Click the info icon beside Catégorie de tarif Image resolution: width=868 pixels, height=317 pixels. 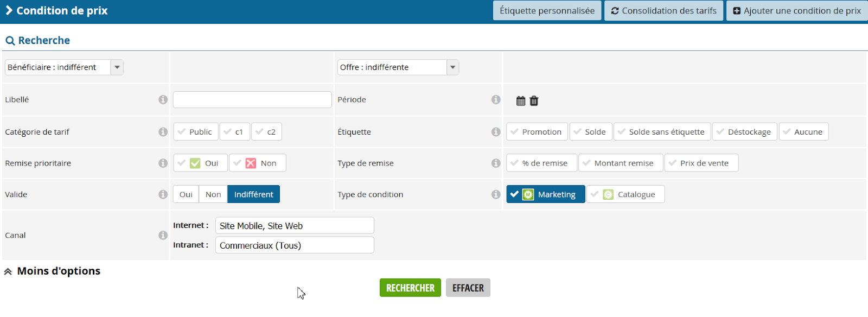(x=163, y=132)
